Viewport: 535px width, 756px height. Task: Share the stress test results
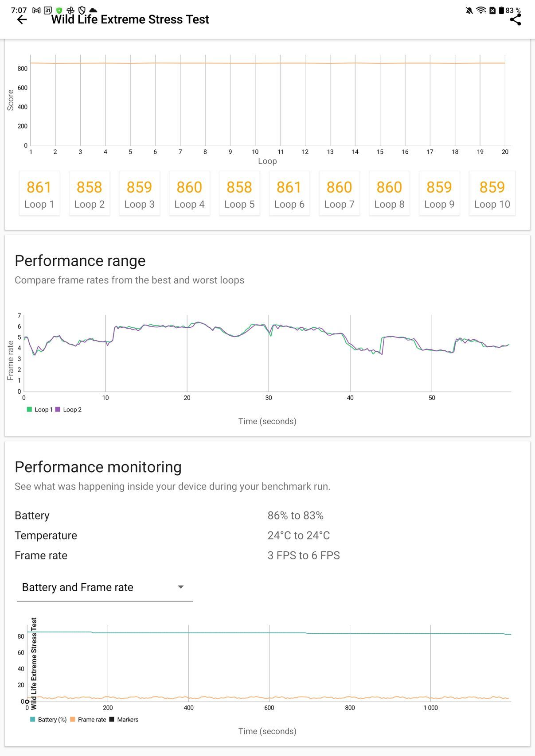pyautogui.click(x=515, y=19)
